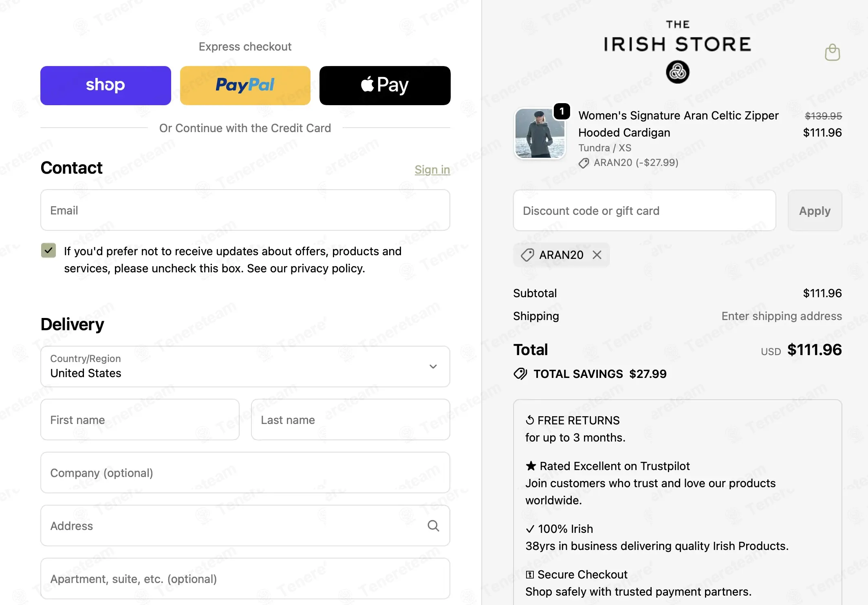
Task: Remove the ARAN20 discount code
Action: [597, 255]
